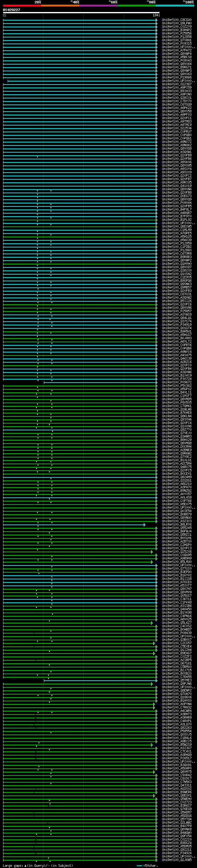Select the UniRef100_Q41019 label
This screenshot has width=197, height=868.
(x=176, y=186)
